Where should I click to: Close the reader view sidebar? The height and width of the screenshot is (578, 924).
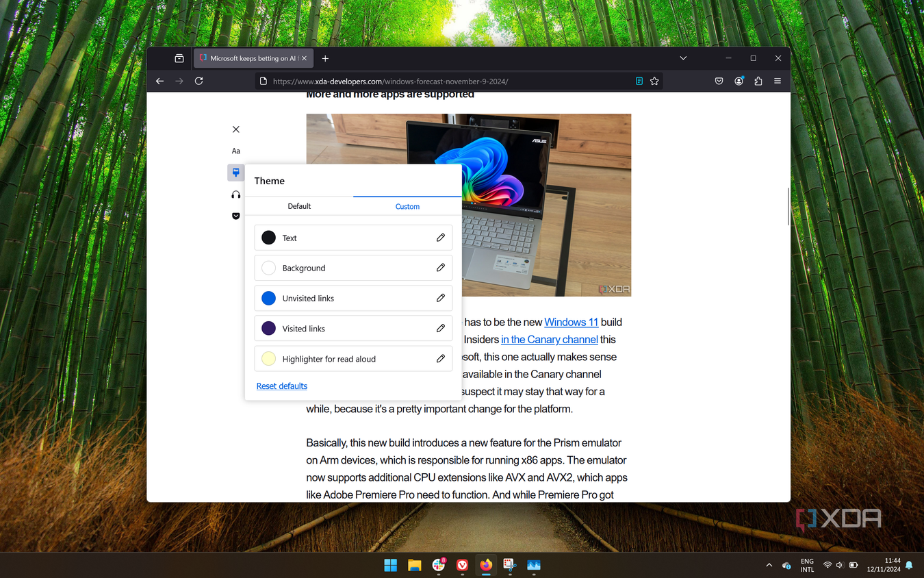click(x=235, y=129)
